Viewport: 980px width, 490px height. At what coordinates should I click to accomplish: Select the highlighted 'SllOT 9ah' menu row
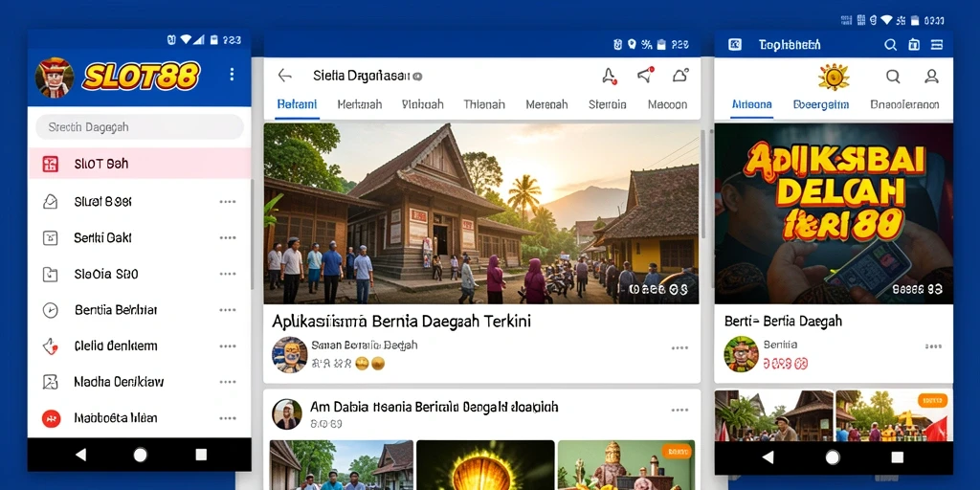[140, 164]
